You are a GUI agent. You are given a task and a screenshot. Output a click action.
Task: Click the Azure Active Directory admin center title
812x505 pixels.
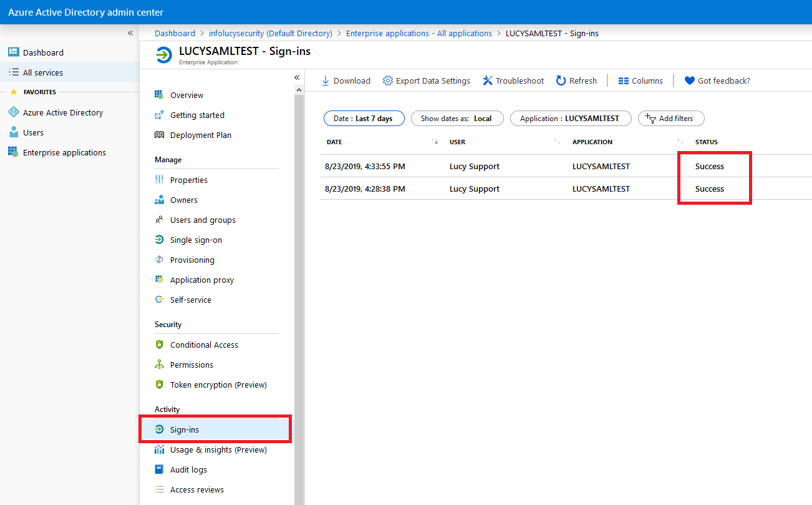[x=85, y=12]
